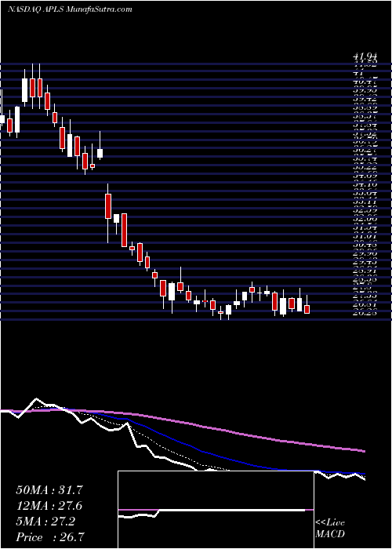Select the 50MA : 31.7 readout
This screenshot has height=549, width=392.
(x=49, y=490)
